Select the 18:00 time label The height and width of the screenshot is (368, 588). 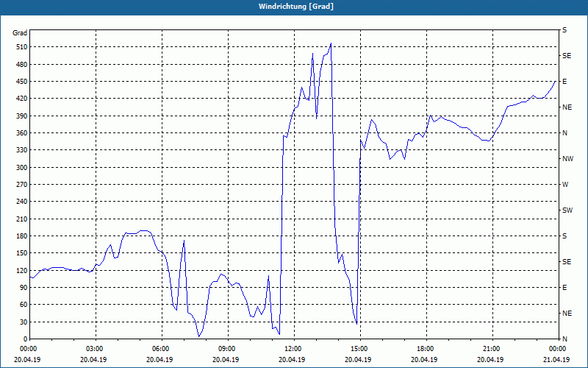click(x=426, y=348)
